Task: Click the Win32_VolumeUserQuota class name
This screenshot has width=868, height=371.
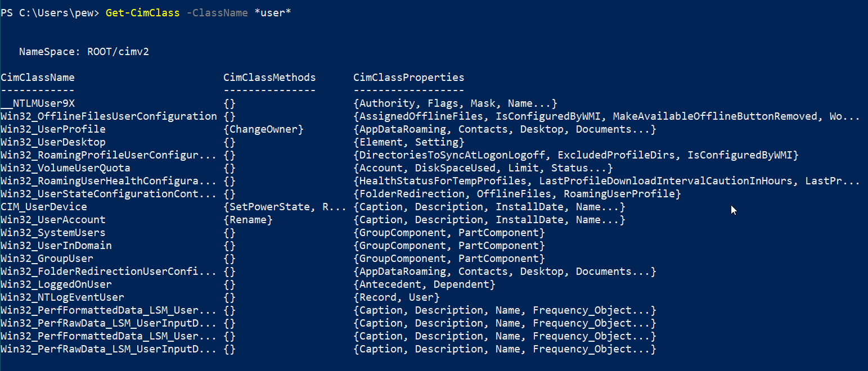Action: point(65,168)
